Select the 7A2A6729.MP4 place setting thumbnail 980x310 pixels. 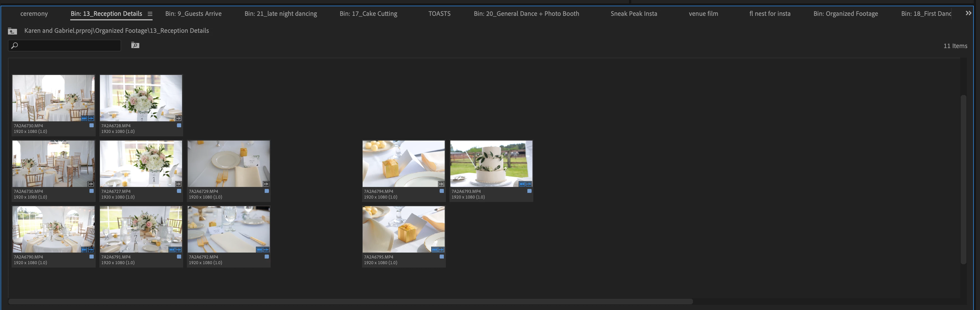click(228, 163)
